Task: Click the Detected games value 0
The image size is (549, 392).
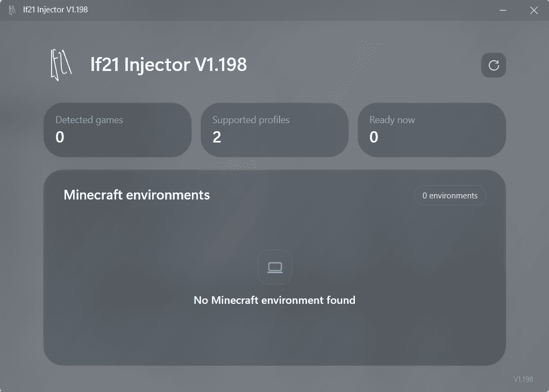Action: click(60, 137)
